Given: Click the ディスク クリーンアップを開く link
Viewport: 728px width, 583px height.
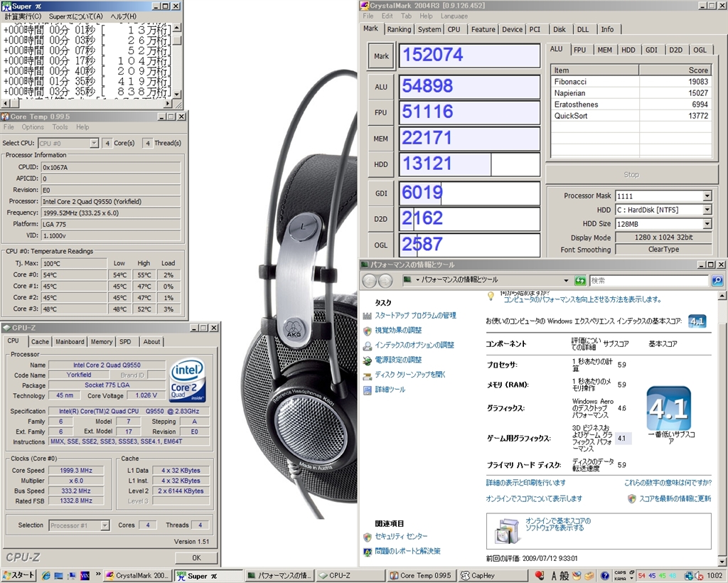Looking at the screenshot, I should pyautogui.click(x=410, y=375).
